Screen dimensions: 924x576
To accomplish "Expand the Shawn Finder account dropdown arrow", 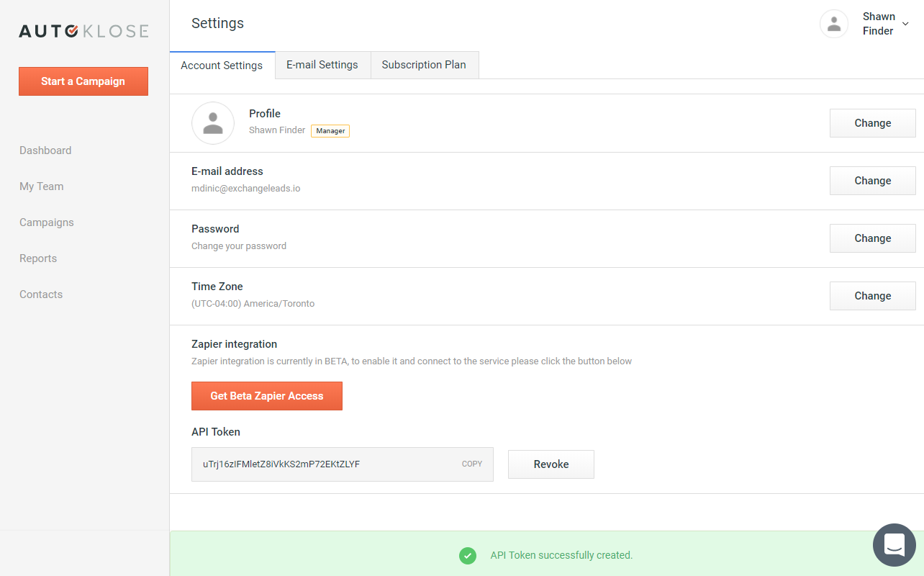I will 905,24.
